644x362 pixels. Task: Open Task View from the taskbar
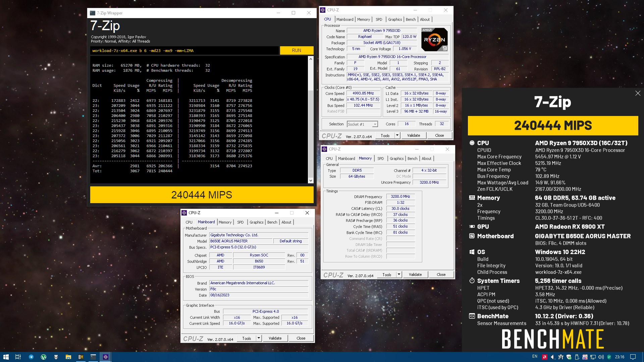click(18, 357)
